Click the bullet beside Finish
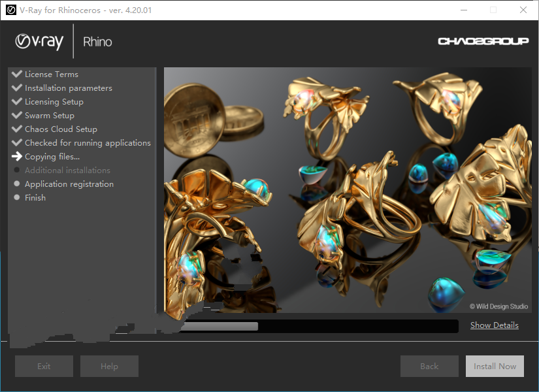 tap(16, 197)
